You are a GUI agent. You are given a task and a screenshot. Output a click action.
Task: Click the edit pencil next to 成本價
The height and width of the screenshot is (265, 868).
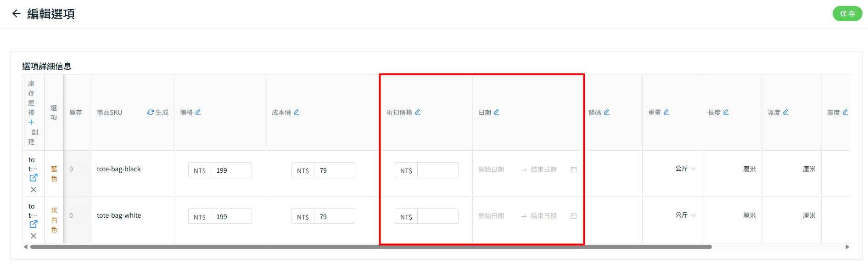pos(297,113)
